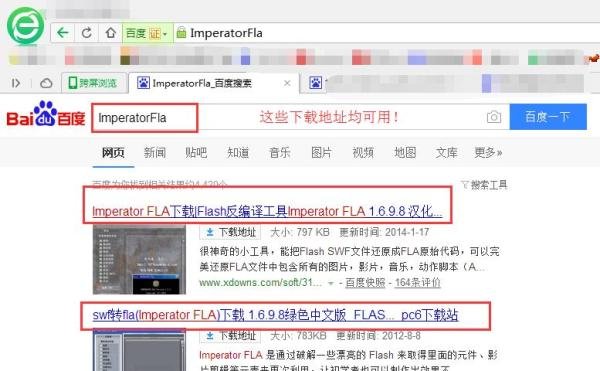Open the swf转fla(Imperator FLA) pc6下载站 result link

(x=275, y=315)
